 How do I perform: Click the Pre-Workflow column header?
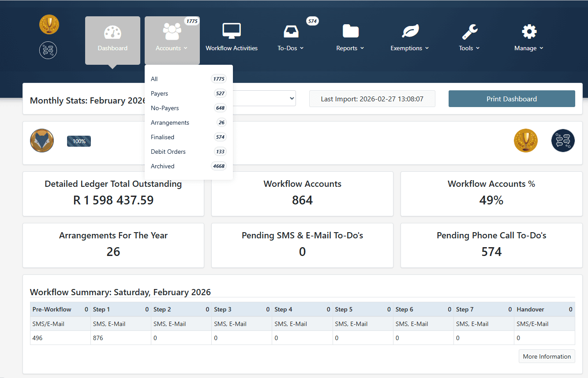(60, 309)
